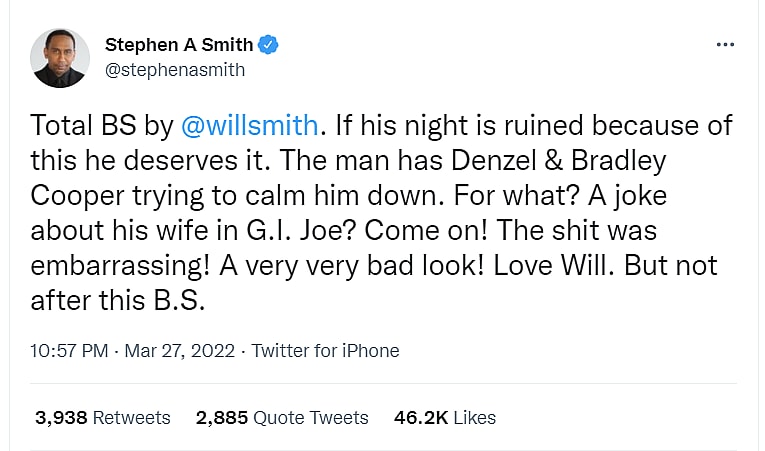This screenshot has height=451, width=765.
Task: Click "after this B.S." final line
Action: pyautogui.click(x=124, y=301)
